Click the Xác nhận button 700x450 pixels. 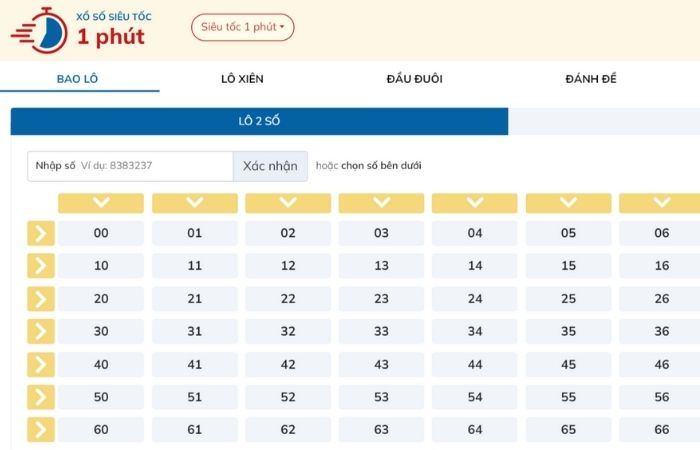tap(270, 166)
